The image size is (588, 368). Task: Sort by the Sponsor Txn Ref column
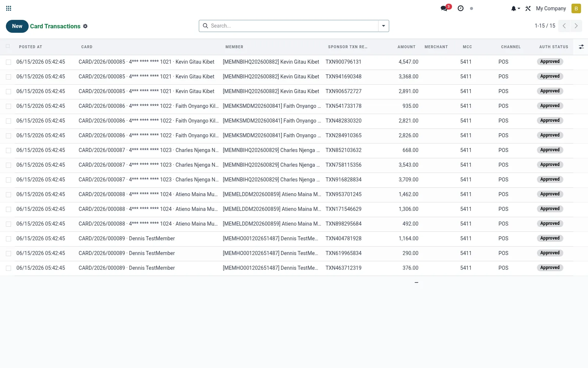(x=348, y=47)
